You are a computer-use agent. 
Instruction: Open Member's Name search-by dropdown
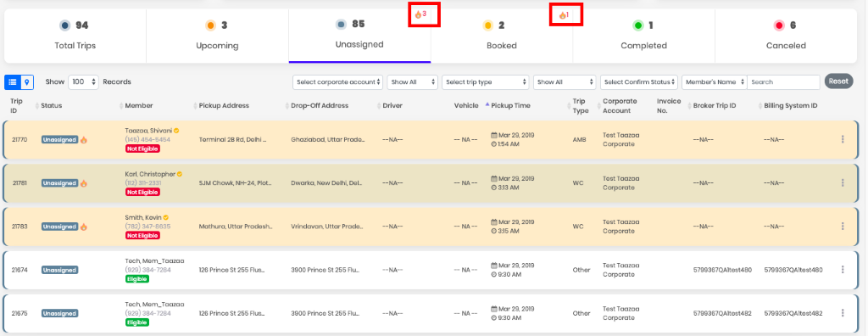tap(715, 82)
